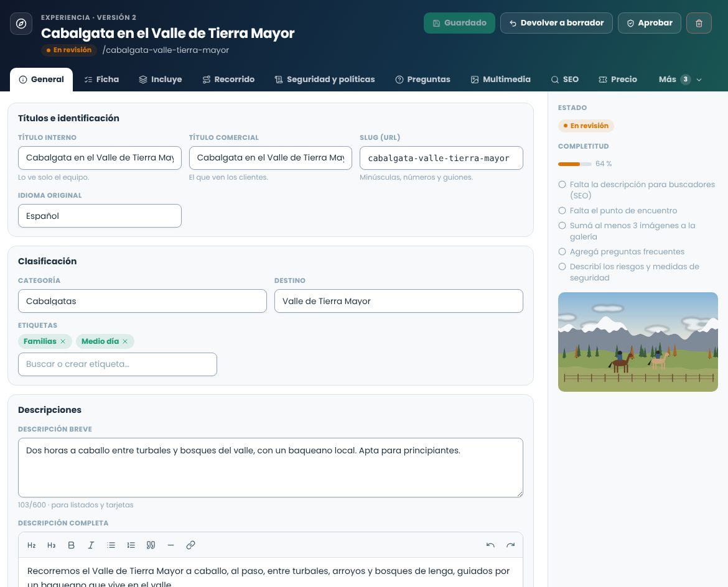Undo last edit in description editor
Screen dimensions: 728x587
coord(490,545)
